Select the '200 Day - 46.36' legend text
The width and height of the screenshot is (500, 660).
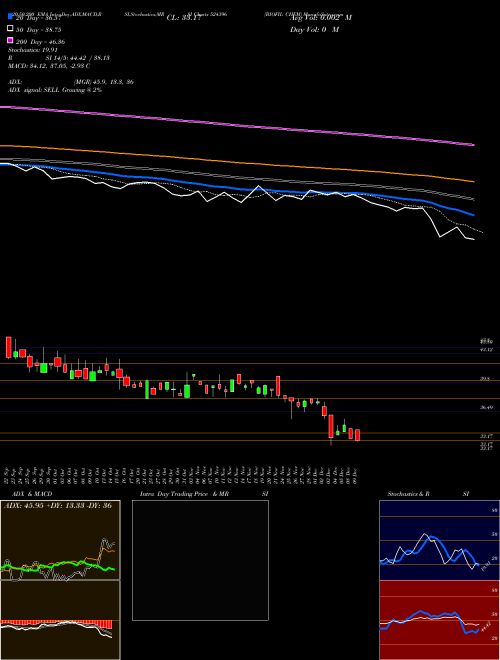(40, 42)
